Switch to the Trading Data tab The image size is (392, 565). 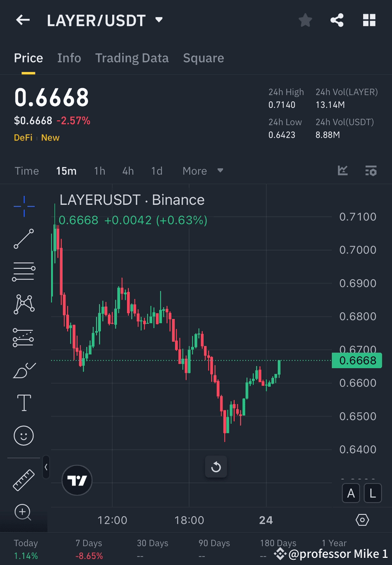pos(132,58)
